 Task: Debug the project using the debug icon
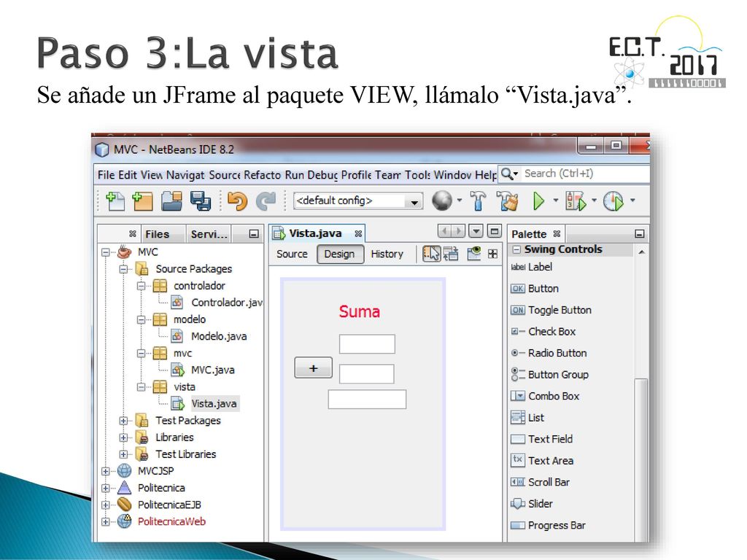pyautogui.click(x=576, y=201)
